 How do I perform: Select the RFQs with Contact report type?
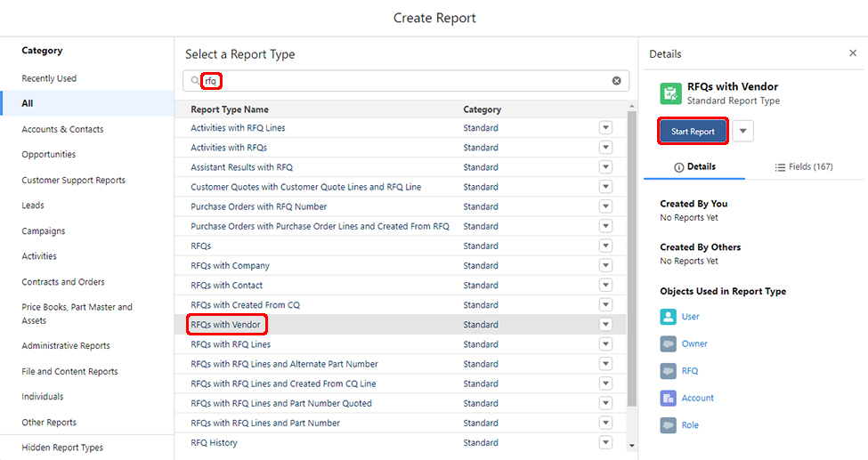click(x=226, y=285)
